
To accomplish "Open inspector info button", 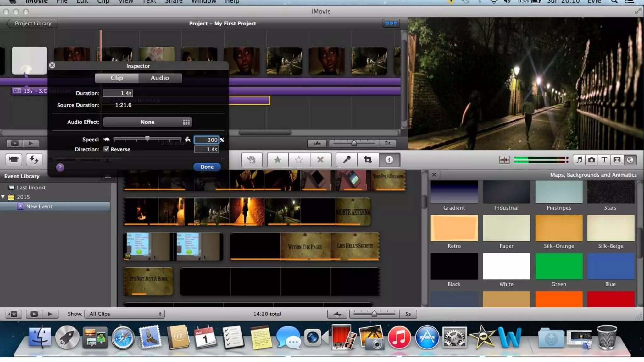I will point(389,160).
